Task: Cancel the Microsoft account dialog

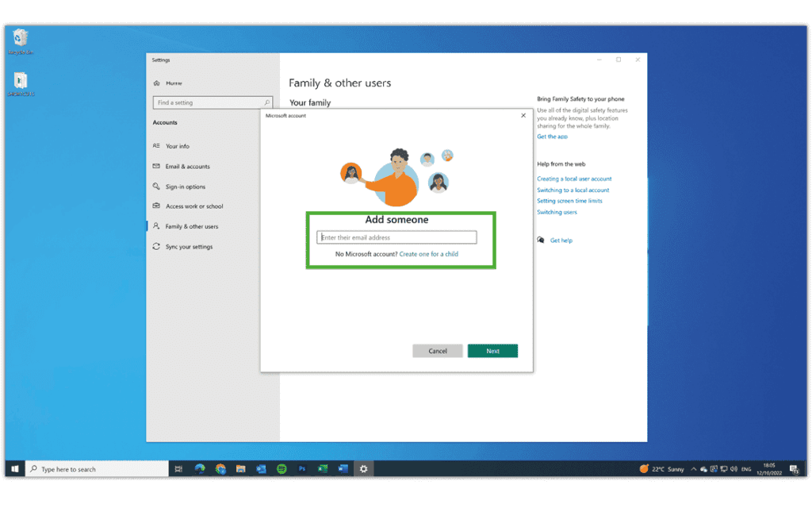Action: tap(438, 350)
